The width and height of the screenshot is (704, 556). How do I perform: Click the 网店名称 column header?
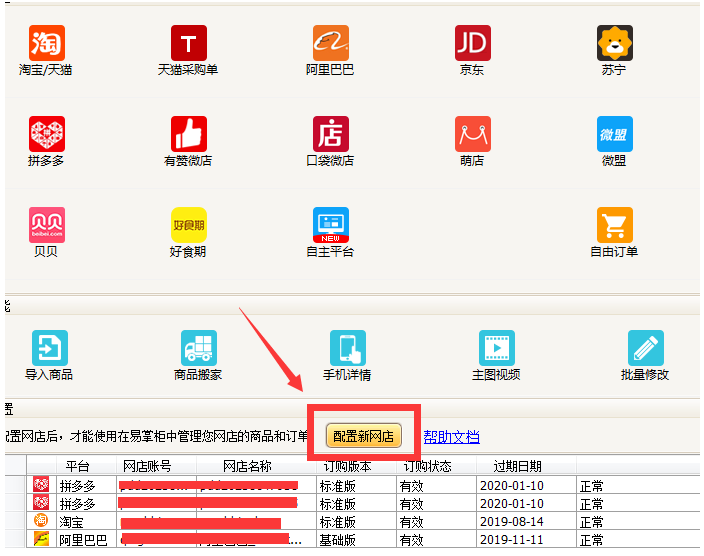tap(247, 466)
